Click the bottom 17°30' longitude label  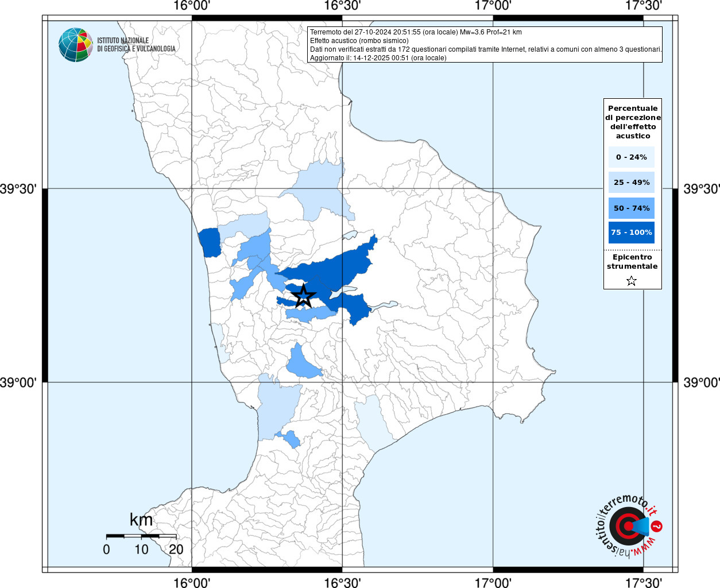[643, 582]
